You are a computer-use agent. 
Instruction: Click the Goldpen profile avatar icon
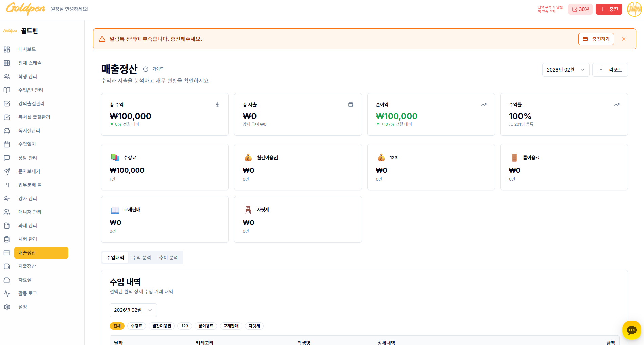[x=634, y=9]
